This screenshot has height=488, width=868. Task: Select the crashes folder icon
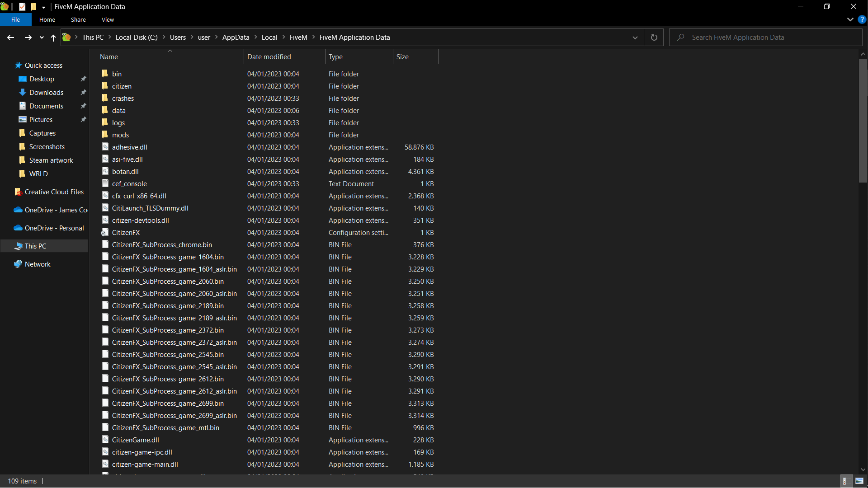[x=105, y=98]
